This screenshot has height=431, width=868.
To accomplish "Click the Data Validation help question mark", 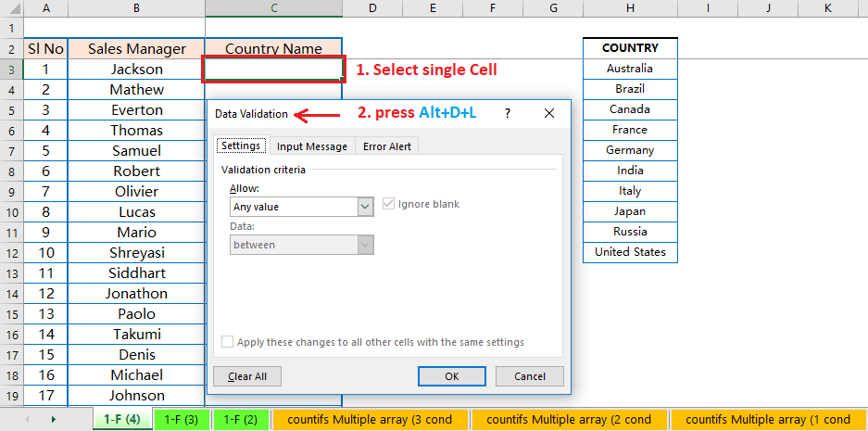I will click(x=507, y=114).
